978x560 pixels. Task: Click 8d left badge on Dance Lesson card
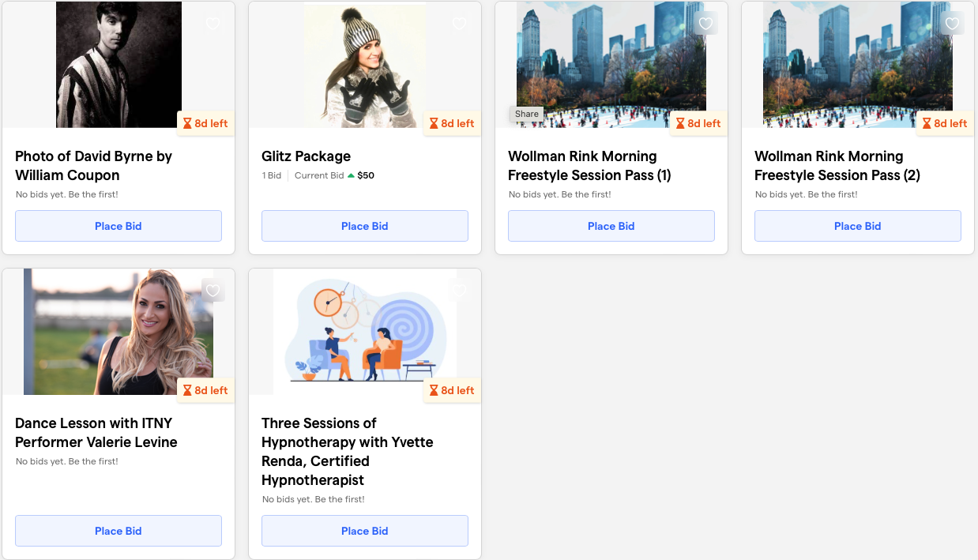[205, 390]
